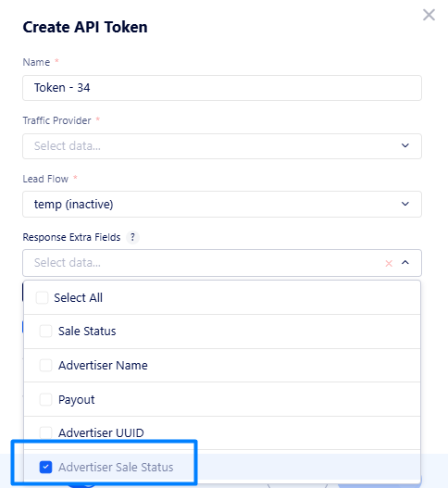
Task: Open help tooltip for Response Extra Fields
Action: pyautogui.click(x=133, y=237)
